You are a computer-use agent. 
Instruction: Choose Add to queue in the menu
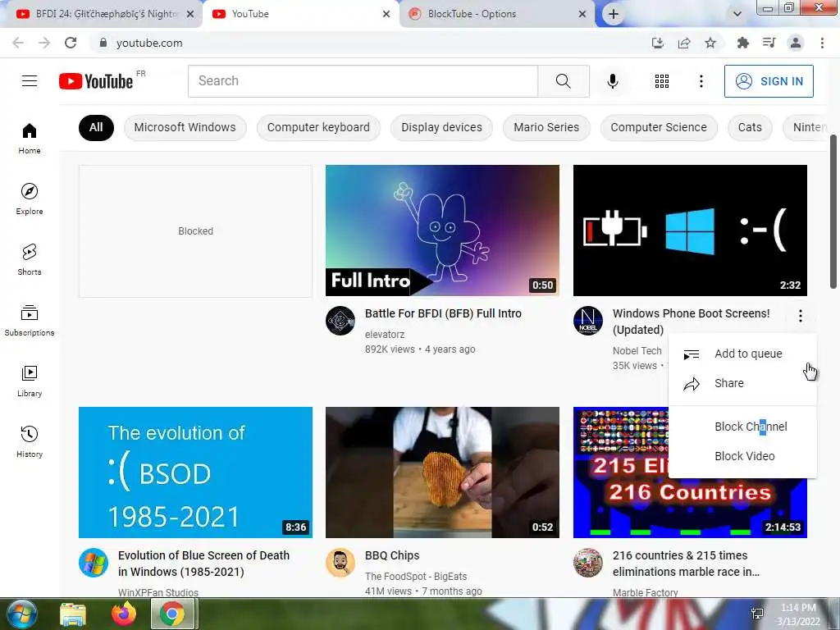743,354
